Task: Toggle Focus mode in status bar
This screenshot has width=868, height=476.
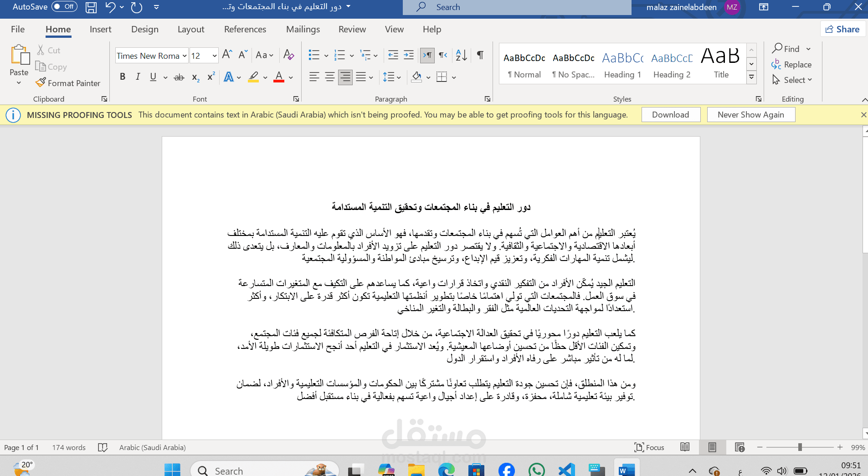Action: pyautogui.click(x=649, y=447)
